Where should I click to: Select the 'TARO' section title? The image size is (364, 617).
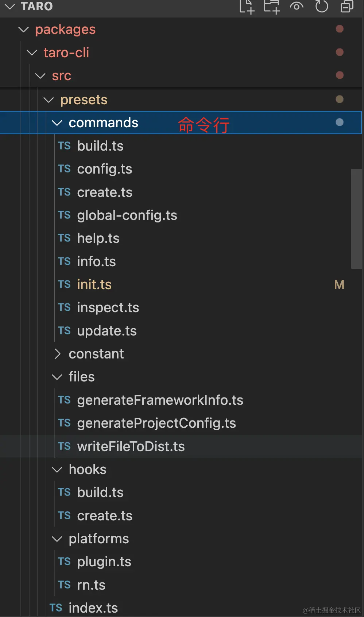tap(37, 6)
